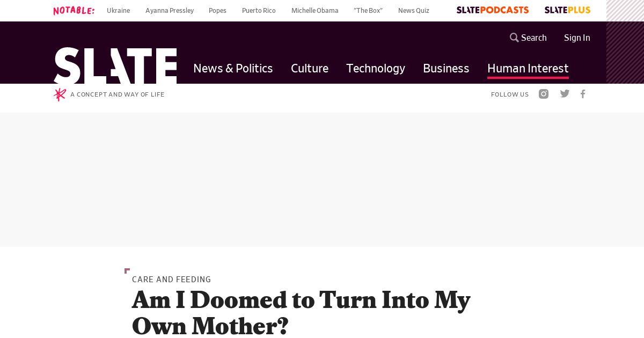Select the Human Interest tab
The image size is (644, 338).
(x=528, y=68)
